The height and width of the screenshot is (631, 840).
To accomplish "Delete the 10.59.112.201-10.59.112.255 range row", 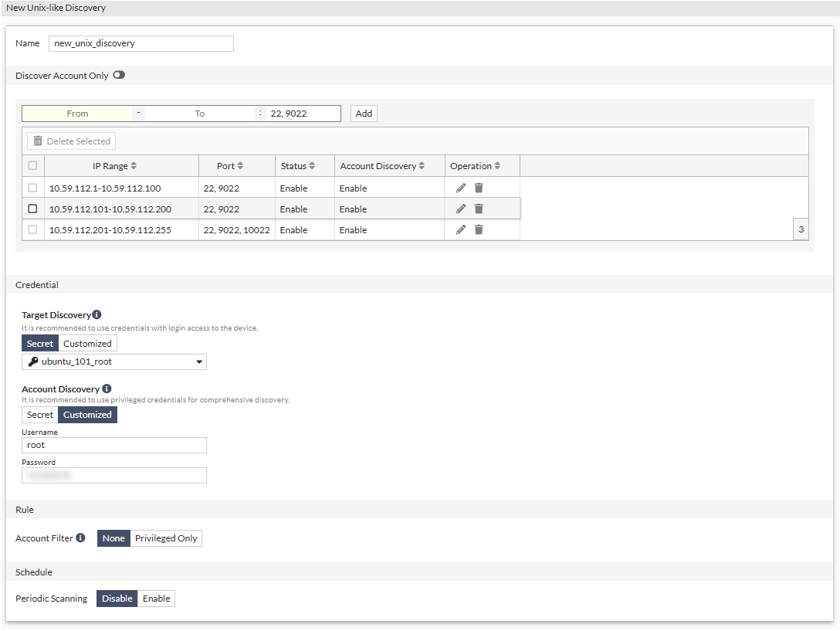I will pos(479,230).
